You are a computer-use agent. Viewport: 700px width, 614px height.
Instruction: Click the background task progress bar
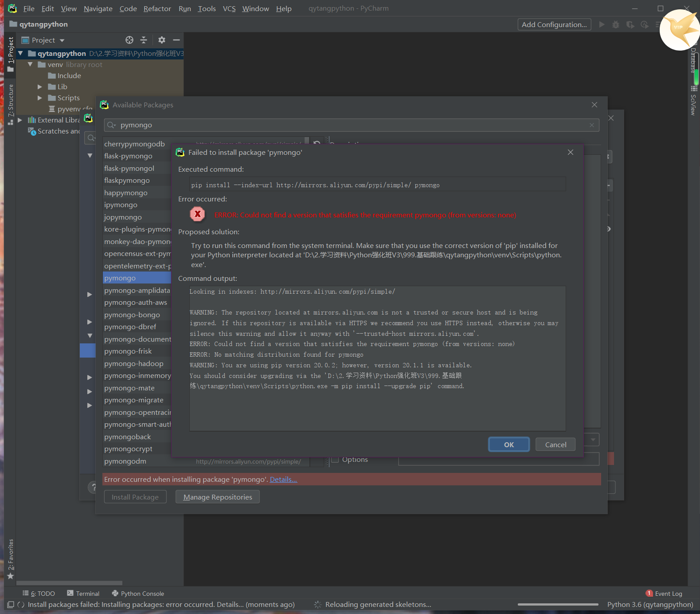[558, 604]
